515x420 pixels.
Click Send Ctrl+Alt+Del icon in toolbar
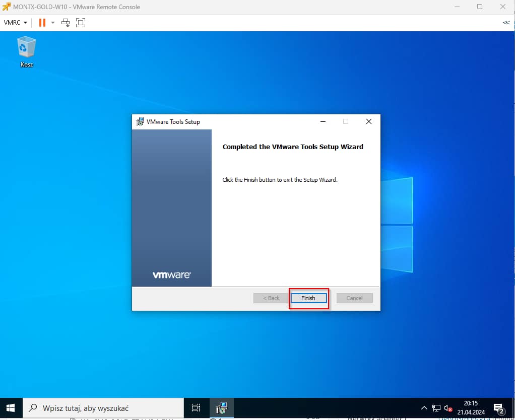[66, 23]
